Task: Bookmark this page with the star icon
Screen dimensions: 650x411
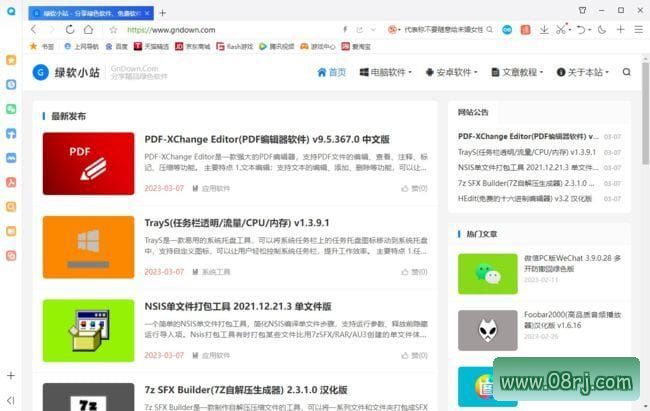Action: tap(113, 29)
